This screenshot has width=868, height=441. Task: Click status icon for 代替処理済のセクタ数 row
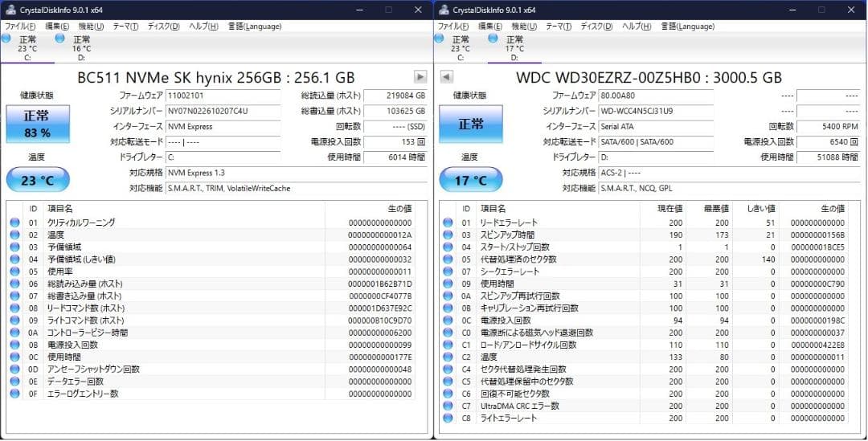(x=448, y=259)
